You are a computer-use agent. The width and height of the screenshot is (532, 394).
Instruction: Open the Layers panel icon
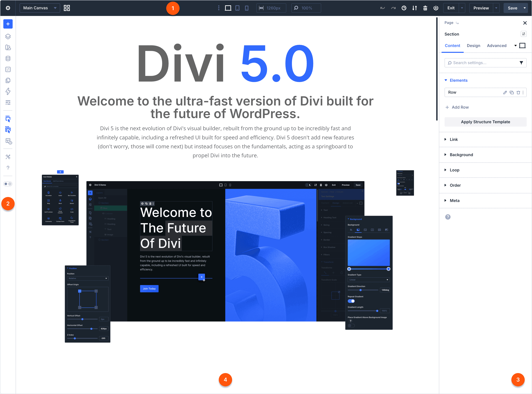point(8,37)
